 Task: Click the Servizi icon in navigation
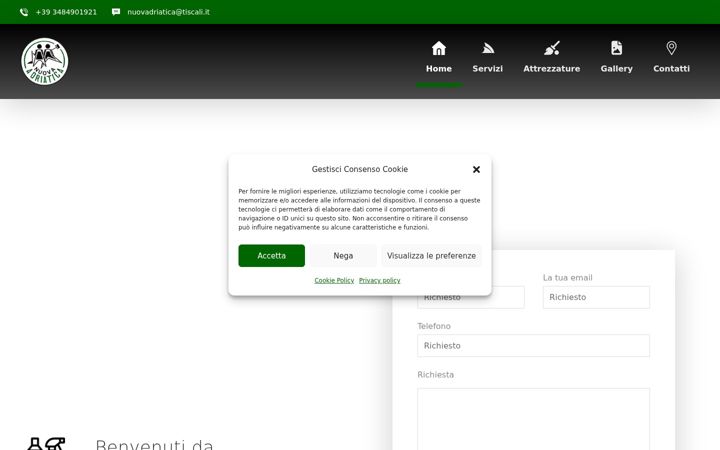[x=488, y=48]
